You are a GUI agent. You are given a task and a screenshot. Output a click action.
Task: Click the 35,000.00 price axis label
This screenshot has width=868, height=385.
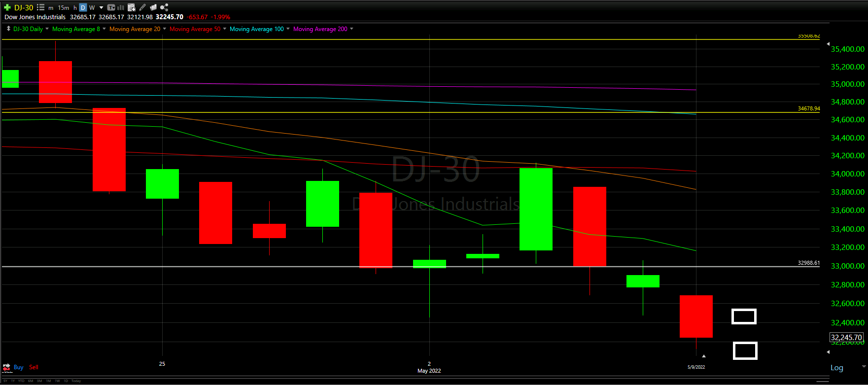coord(848,84)
